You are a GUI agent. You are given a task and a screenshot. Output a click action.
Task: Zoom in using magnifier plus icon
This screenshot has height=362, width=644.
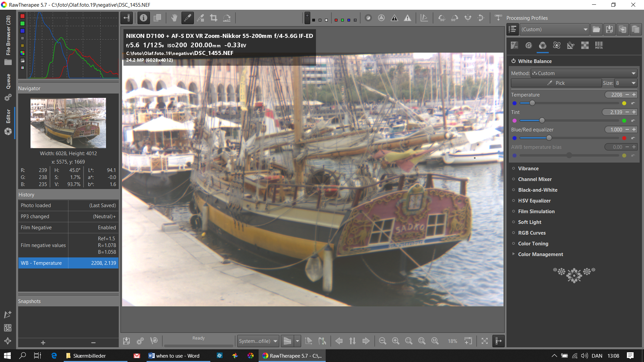pyautogui.click(x=395, y=341)
